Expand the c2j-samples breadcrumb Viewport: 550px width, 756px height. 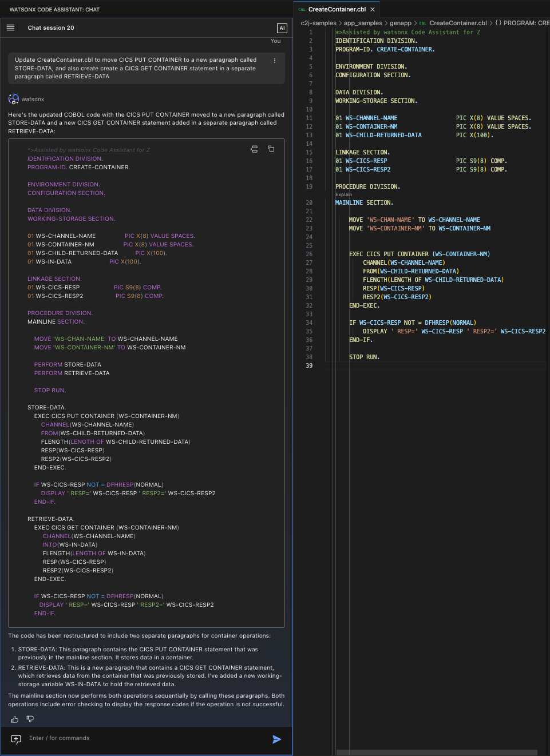[x=318, y=23]
